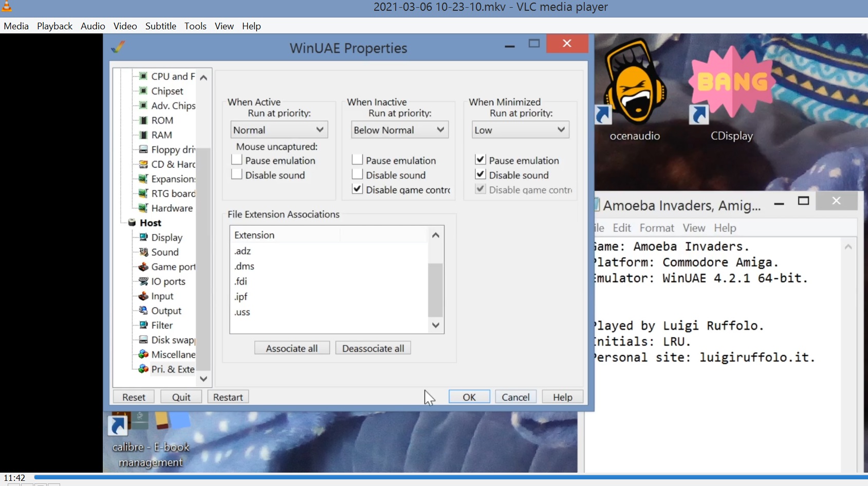Select the CPU and FPU chip icon
Screen dimensions: 868x486
click(x=144, y=76)
